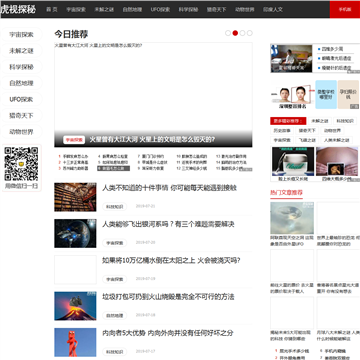Click 自然地理 tag under 火山 article
The height and width of the screenshot is (360, 360).
click(x=115, y=316)
